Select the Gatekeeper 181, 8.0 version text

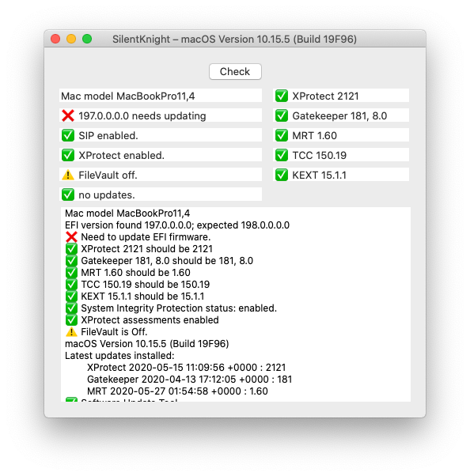tap(339, 116)
